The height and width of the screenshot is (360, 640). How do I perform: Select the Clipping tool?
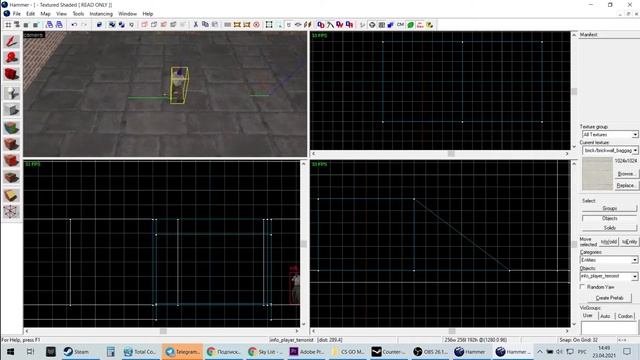pos(11,195)
